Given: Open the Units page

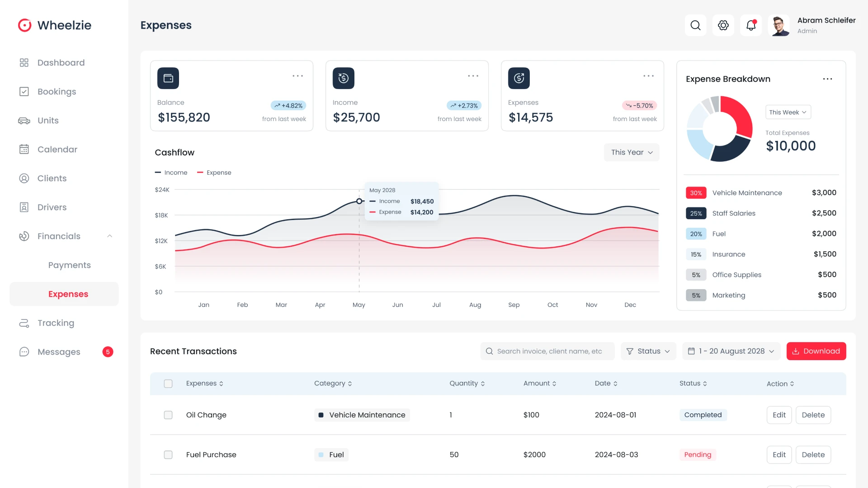Looking at the screenshot, I should click(47, 120).
